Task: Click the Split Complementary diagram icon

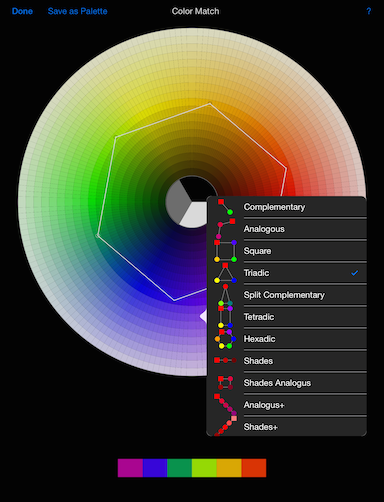Action: point(225,295)
